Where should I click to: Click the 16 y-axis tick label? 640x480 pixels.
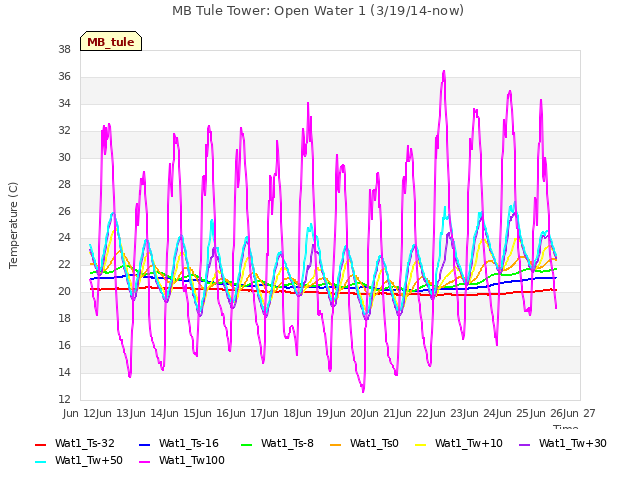tap(64, 345)
